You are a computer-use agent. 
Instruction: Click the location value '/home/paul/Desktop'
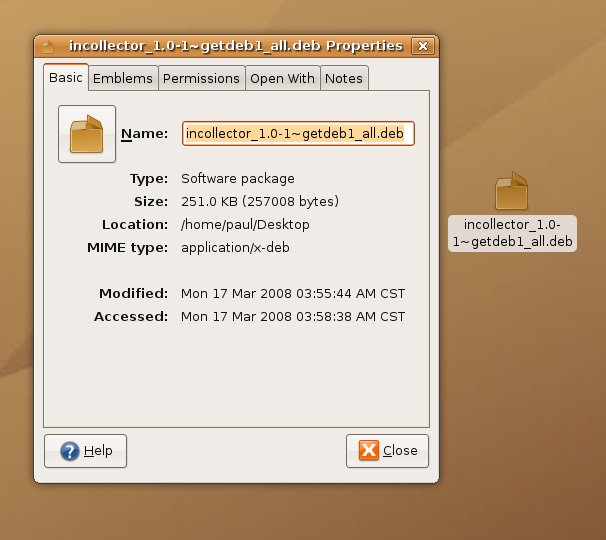coord(245,225)
